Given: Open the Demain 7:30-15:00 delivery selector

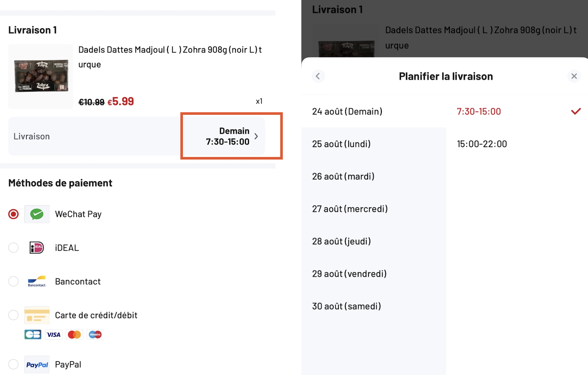Looking at the screenshot, I should click(232, 136).
